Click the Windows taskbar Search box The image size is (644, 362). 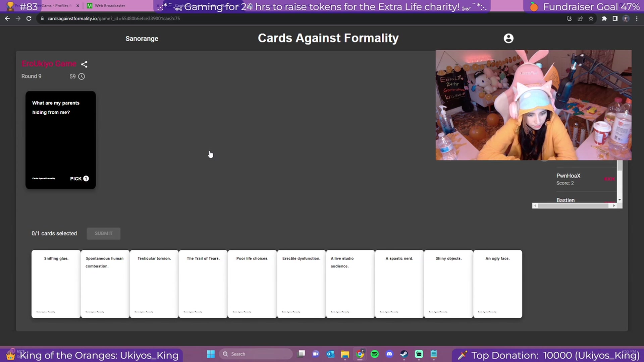[x=256, y=354]
